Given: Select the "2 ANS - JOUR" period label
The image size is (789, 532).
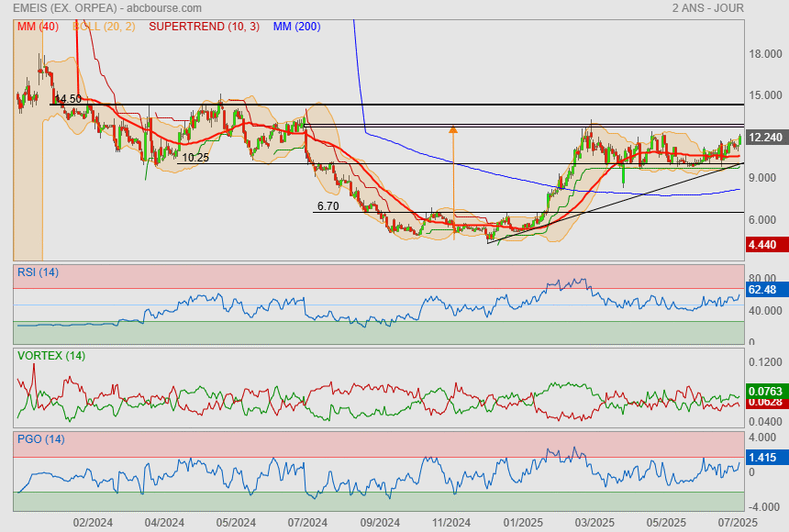Looking at the screenshot, I should tap(708, 8).
